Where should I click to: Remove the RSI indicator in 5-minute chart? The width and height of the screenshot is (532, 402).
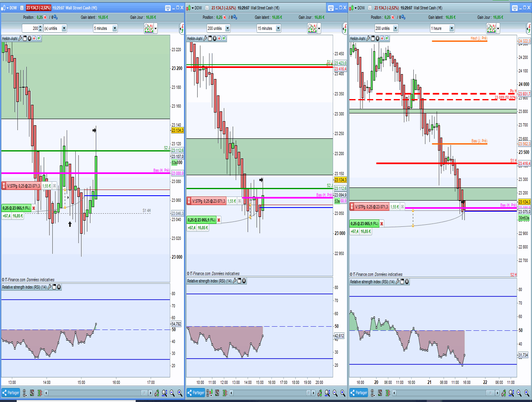pos(59,287)
